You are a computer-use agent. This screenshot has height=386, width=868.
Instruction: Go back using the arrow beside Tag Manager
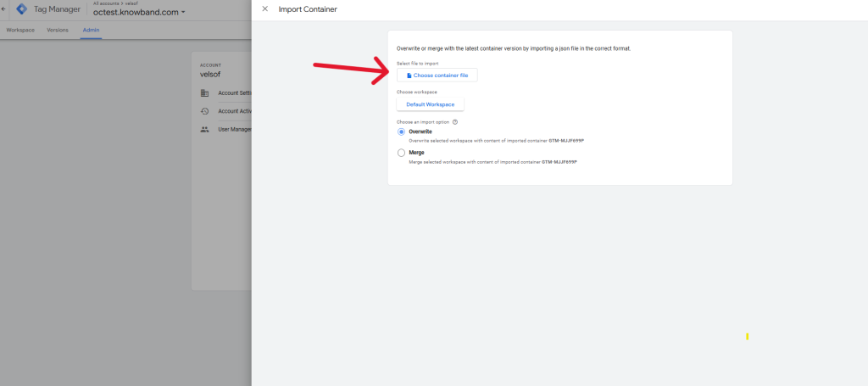[4, 9]
